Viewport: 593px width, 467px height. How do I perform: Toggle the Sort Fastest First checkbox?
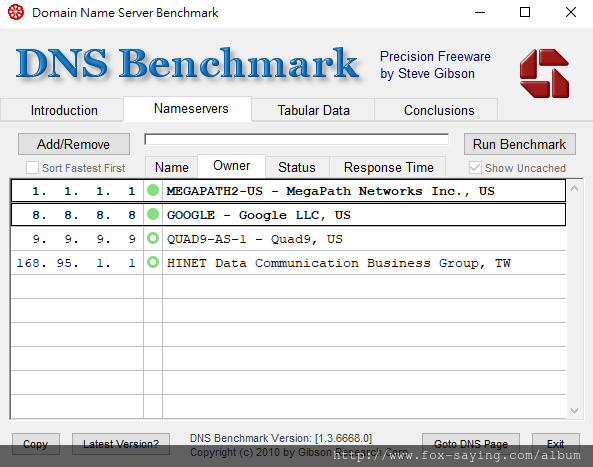point(32,168)
